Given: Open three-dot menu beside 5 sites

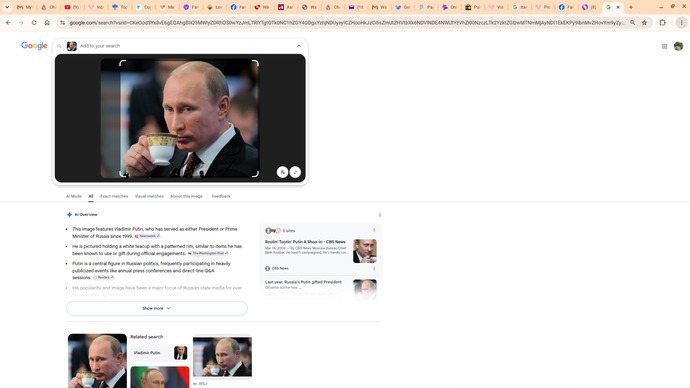Looking at the screenshot, I should click(374, 231).
